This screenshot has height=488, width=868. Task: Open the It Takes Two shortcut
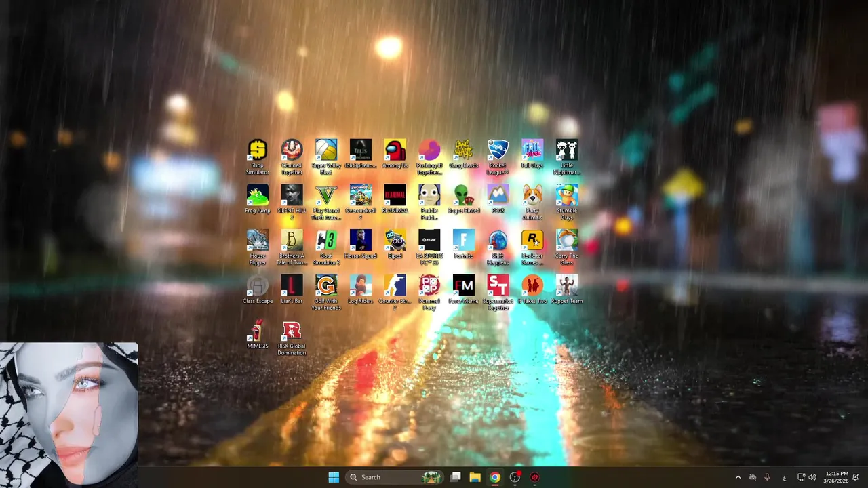[x=532, y=285]
